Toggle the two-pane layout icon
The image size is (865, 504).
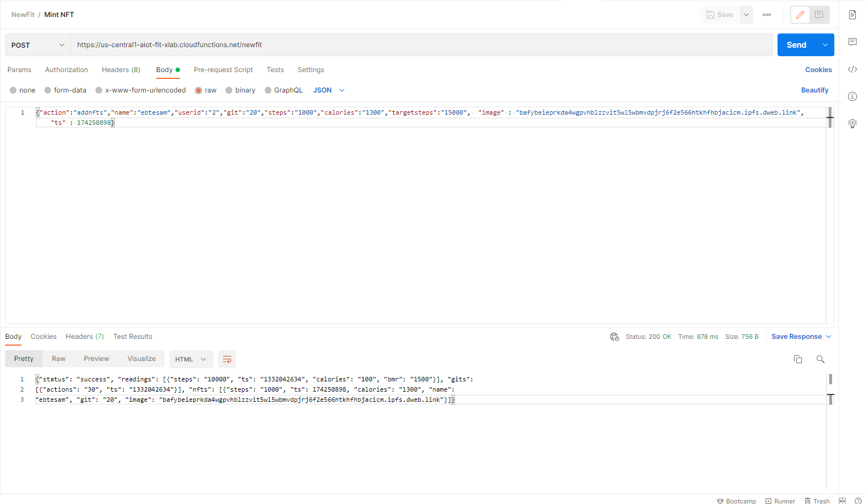(842, 501)
